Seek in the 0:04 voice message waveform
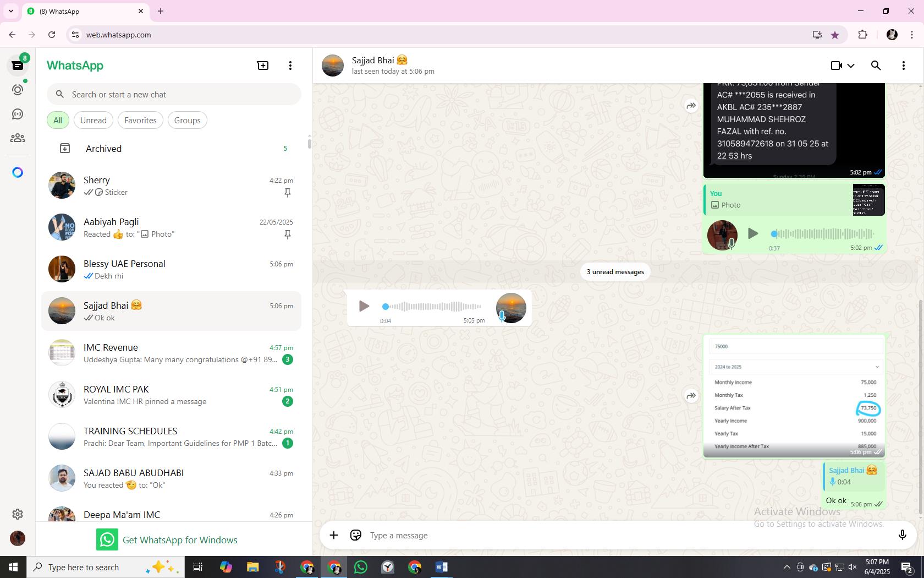The width and height of the screenshot is (924, 578). tap(432, 306)
